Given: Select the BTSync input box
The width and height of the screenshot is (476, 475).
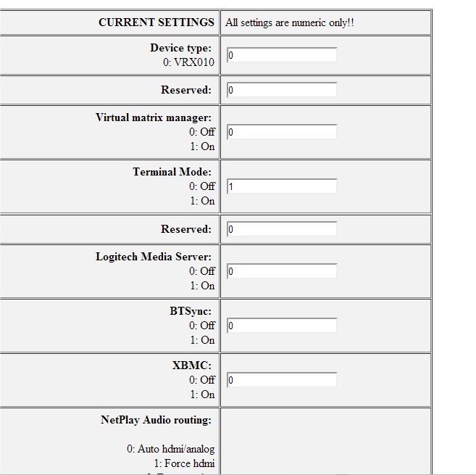Looking at the screenshot, I should pyautogui.click(x=282, y=326).
